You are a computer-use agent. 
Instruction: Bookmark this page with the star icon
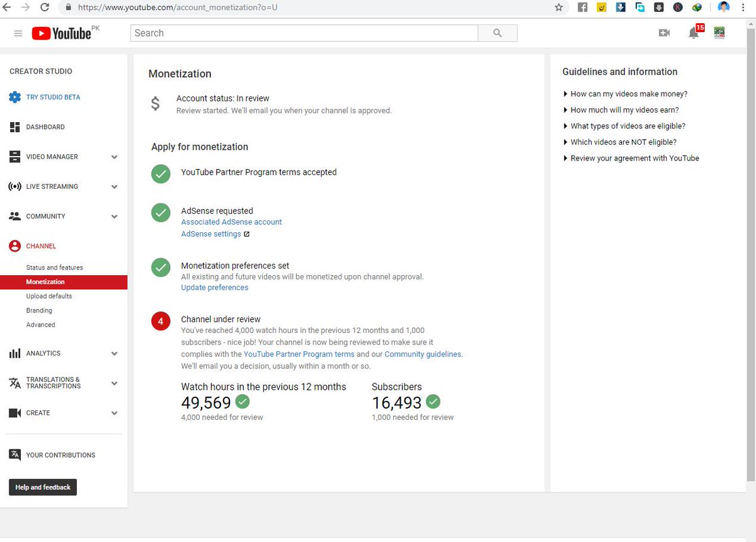558,8
